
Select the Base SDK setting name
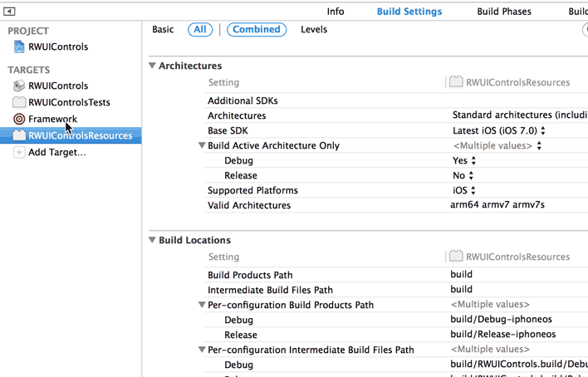[x=228, y=130]
